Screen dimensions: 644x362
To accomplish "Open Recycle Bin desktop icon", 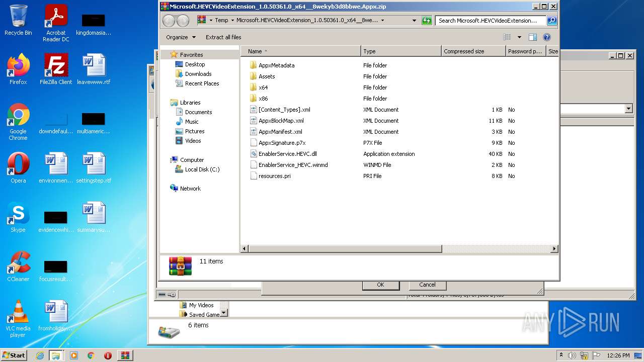I will 18,21.
